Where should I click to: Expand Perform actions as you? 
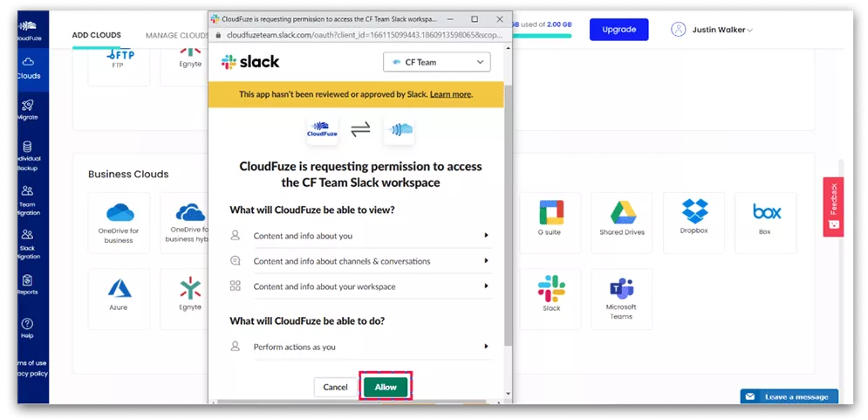(x=360, y=347)
